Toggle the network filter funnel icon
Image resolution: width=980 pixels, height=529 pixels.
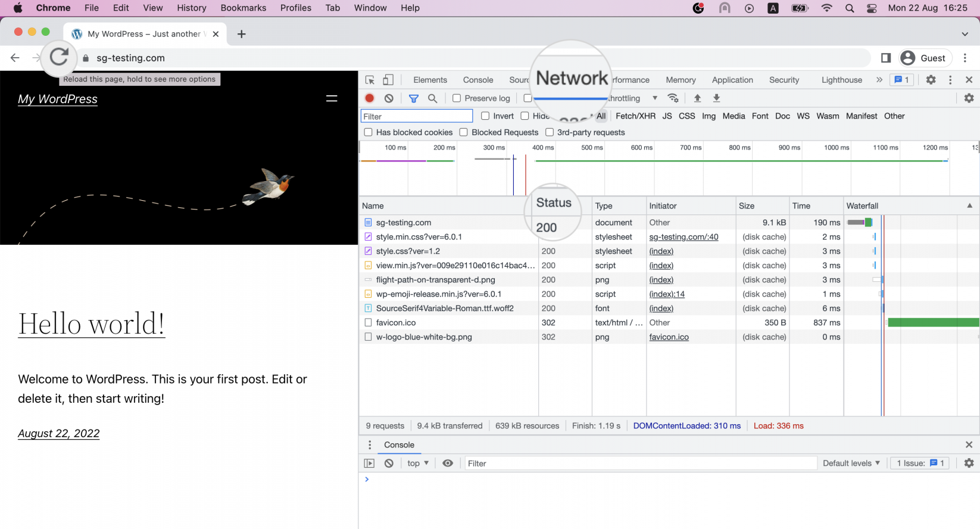point(414,98)
